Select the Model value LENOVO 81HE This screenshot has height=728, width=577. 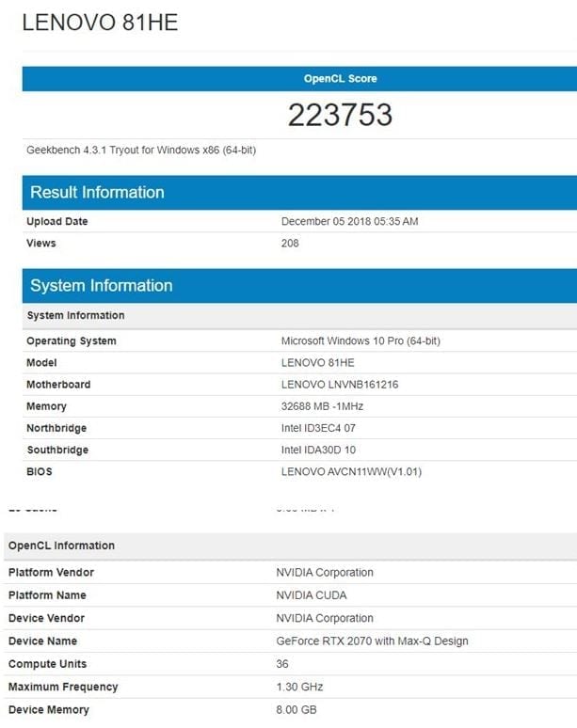tap(320, 363)
